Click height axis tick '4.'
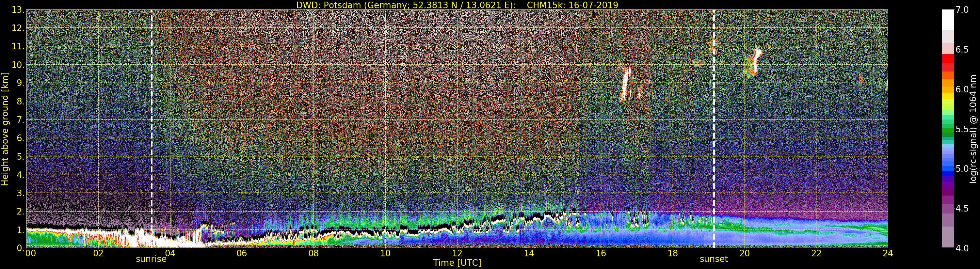 coord(21,175)
